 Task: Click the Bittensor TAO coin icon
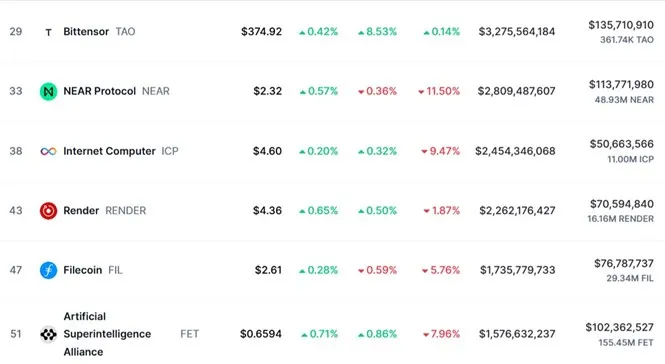click(x=48, y=32)
